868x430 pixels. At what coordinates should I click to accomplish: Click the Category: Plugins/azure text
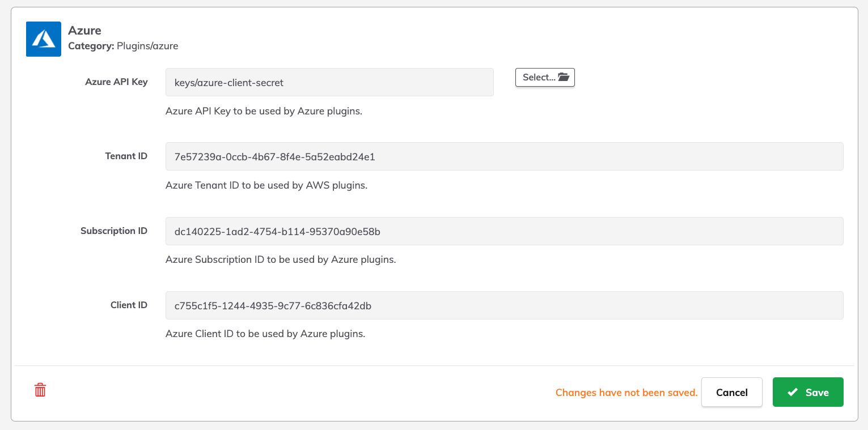point(123,46)
